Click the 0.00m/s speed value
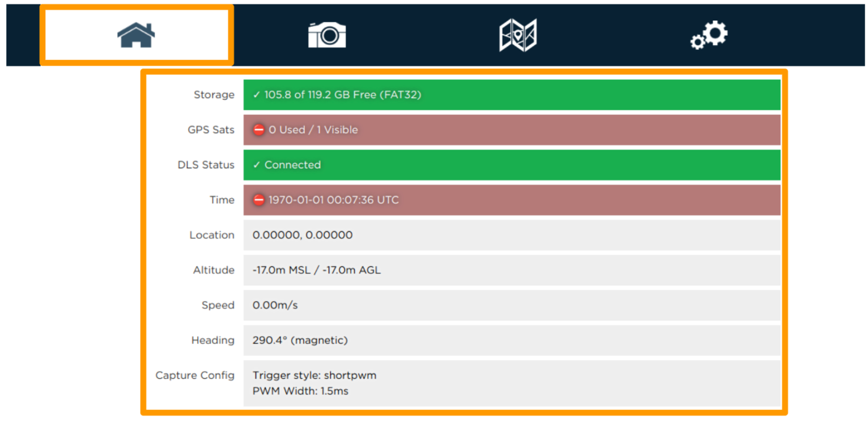This screenshot has height=436, width=868. click(x=275, y=305)
